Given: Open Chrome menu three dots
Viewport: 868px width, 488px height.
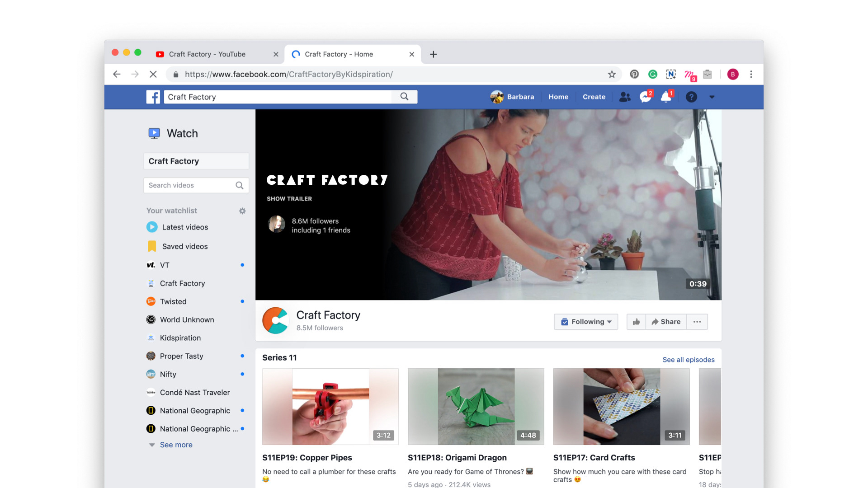Looking at the screenshot, I should click(x=751, y=74).
